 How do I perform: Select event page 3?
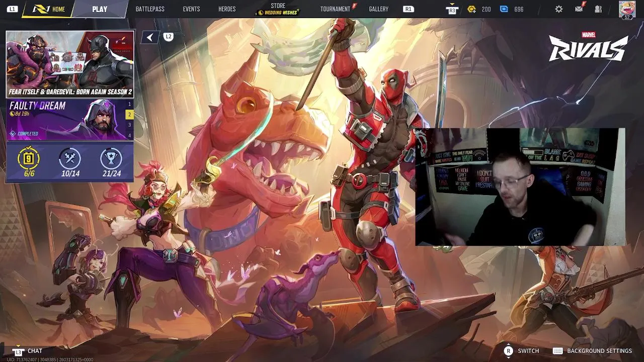[129, 125]
